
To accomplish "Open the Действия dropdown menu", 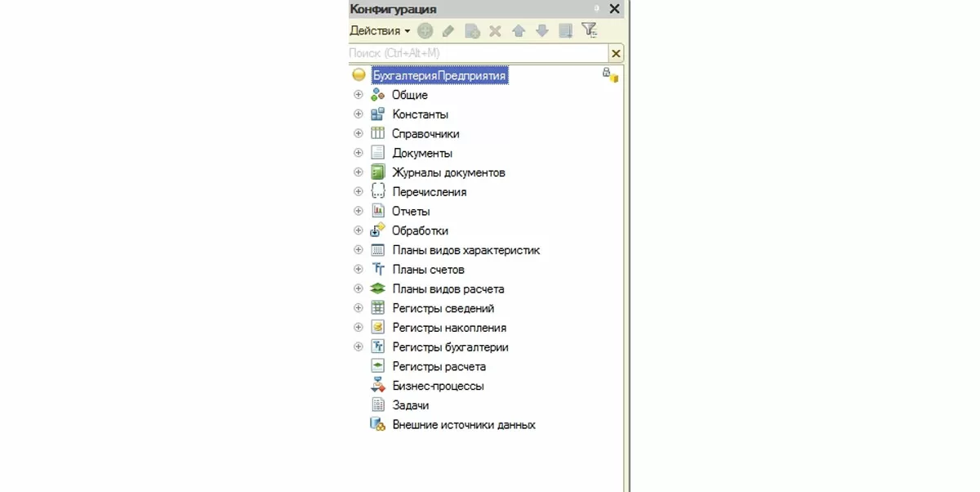I will pos(380,31).
